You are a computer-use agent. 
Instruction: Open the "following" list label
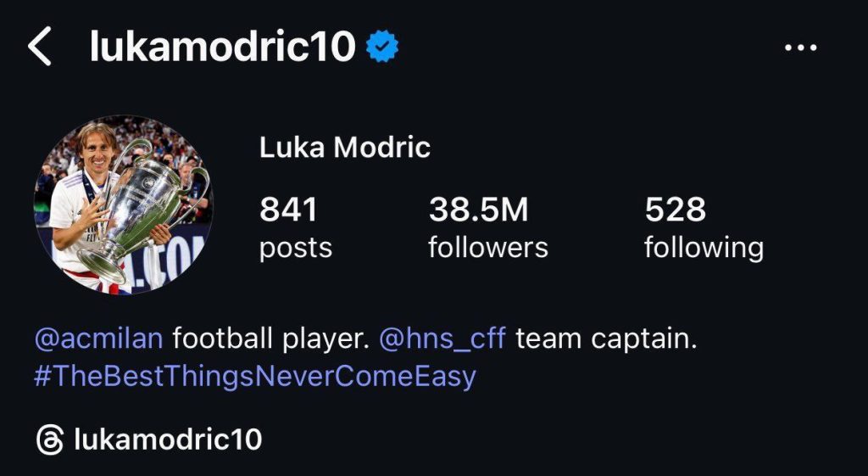click(x=704, y=248)
